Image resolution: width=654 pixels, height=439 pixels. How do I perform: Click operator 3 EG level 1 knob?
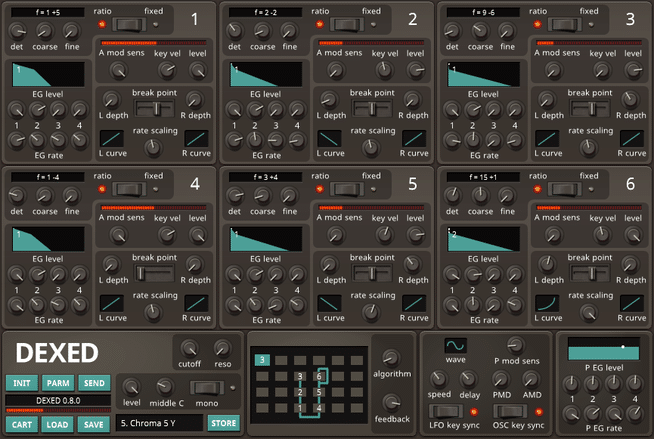[452, 110]
